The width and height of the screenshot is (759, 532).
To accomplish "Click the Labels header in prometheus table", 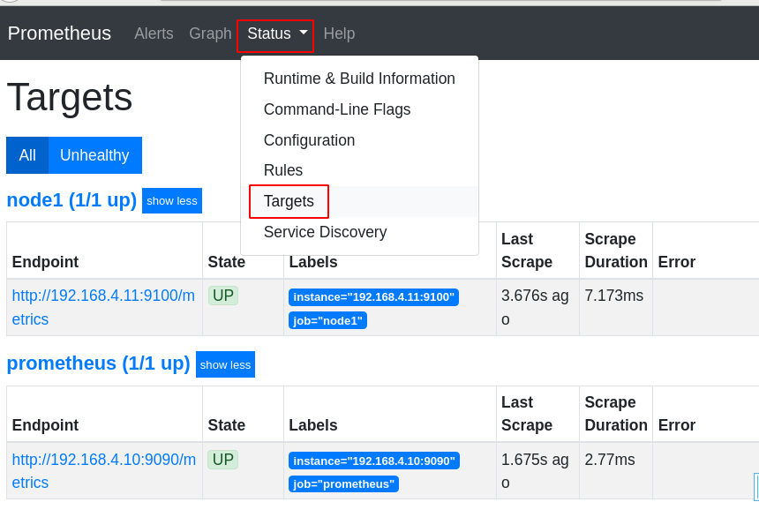I will [313, 425].
